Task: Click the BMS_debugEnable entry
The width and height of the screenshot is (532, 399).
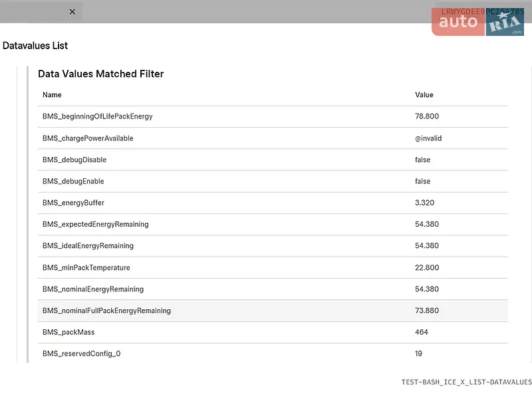Action: tap(273, 181)
